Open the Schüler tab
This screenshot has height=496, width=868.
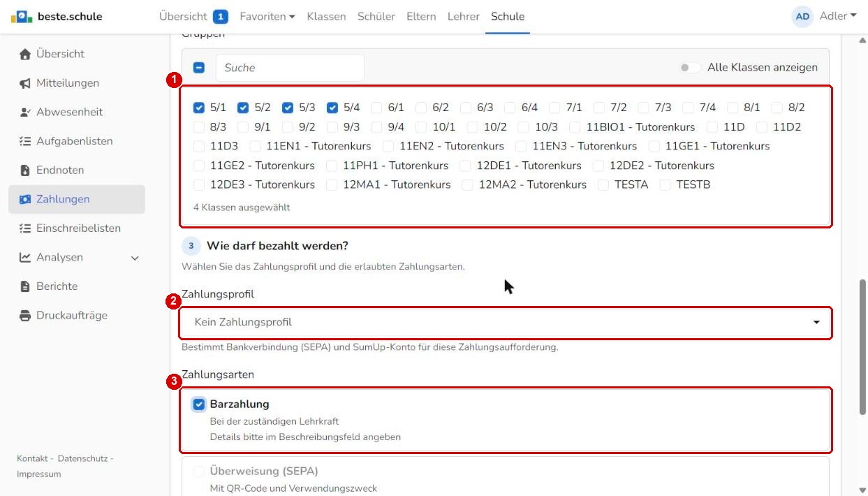376,16
